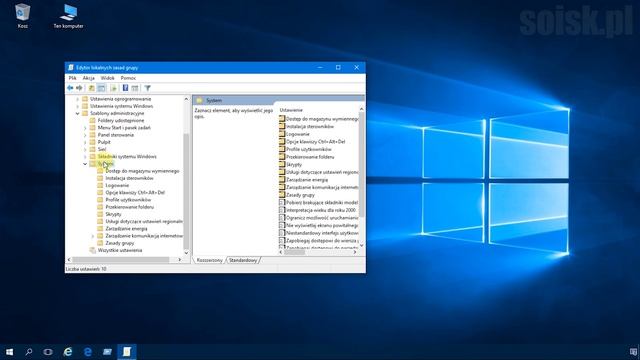Open the Plik menu
The image size is (640, 360).
coord(72,78)
